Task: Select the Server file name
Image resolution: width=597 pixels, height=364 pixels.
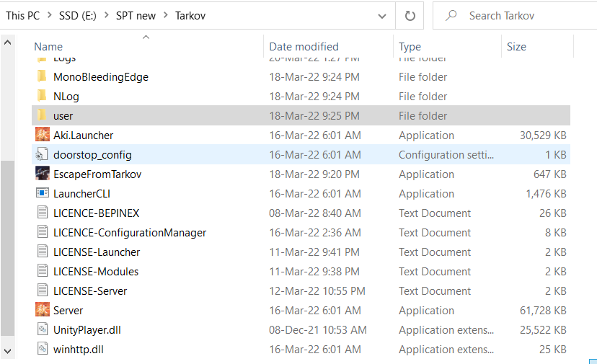Action: click(68, 310)
